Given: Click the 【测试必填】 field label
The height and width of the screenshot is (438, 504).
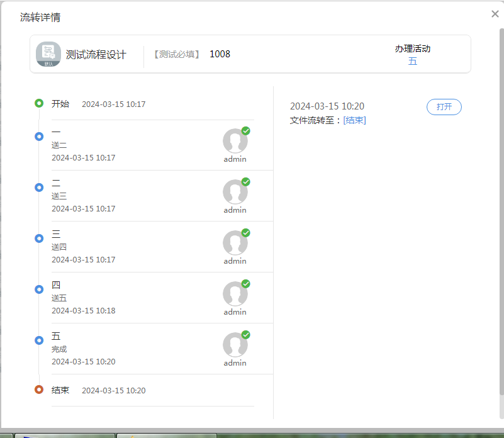Looking at the screenshot, I should pyautogui.click(x=176, y=54).
